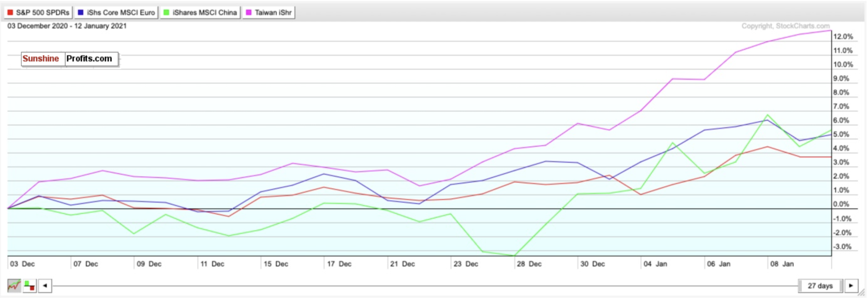Screen dimensions: 868x298
Task: Click the -3.0% axis label
Action: pos(842,247)
